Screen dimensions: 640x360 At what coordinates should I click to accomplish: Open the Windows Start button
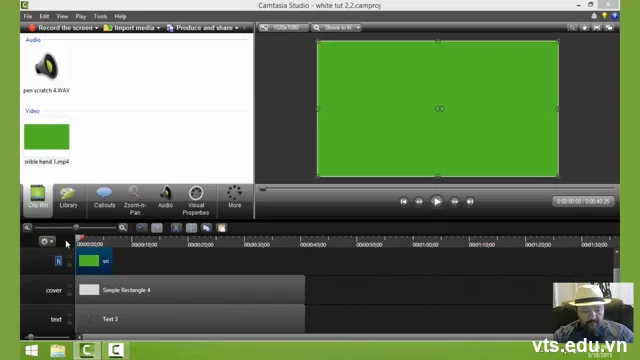click(32, 350)
